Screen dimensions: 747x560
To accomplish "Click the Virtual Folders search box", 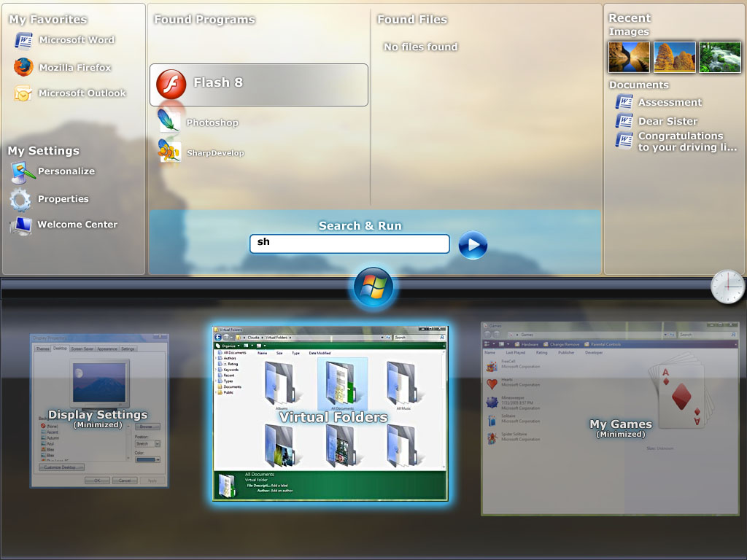I will tap(419, 337).
